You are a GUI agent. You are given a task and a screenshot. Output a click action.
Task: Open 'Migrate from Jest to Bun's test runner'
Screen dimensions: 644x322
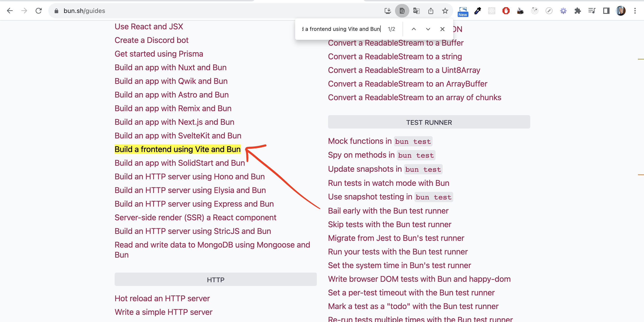click(x=396, y=238)
